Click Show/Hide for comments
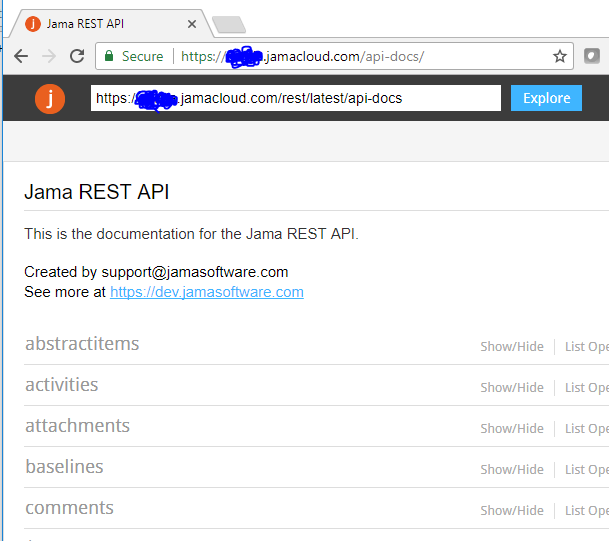This screenshot has width=609, height=541. (512, 510)
